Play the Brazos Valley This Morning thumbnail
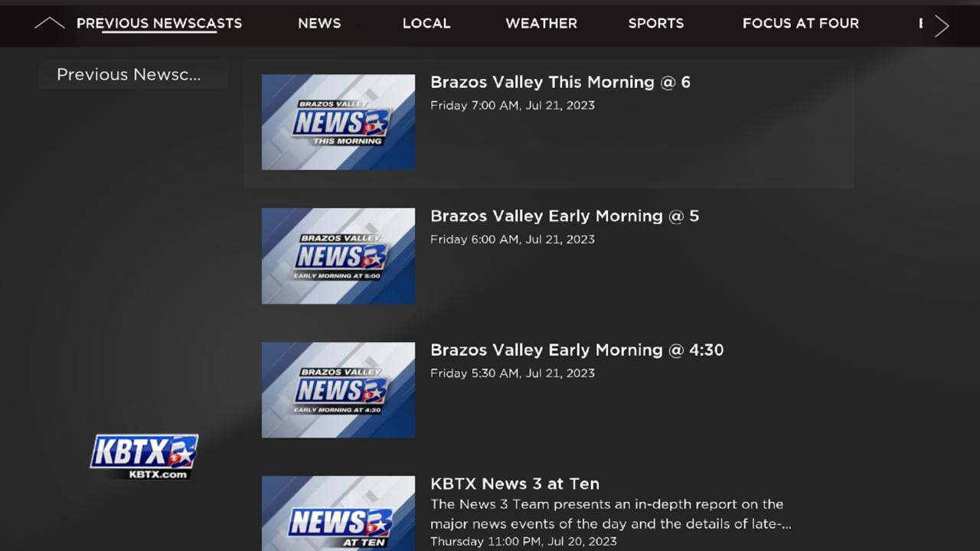The image size is (980, 551). (338, 122)
